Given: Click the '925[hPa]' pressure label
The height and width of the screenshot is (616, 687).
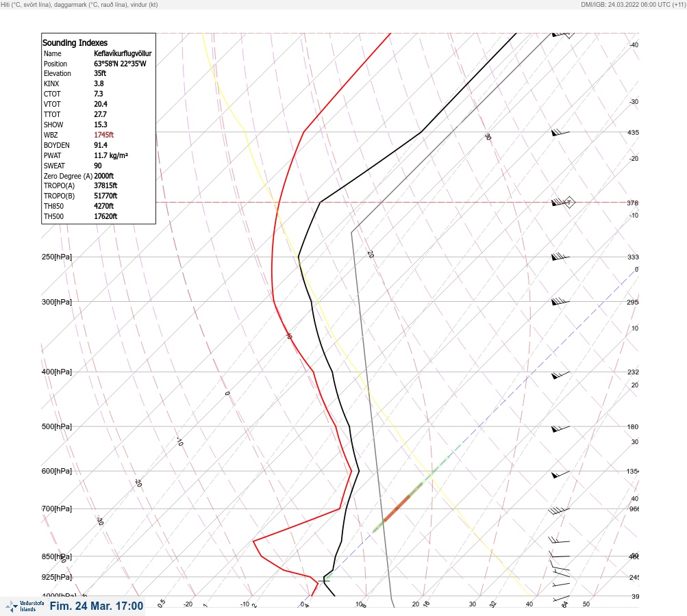Looking at the screenshot, I should pyautogui.click(x=57, y=577).
